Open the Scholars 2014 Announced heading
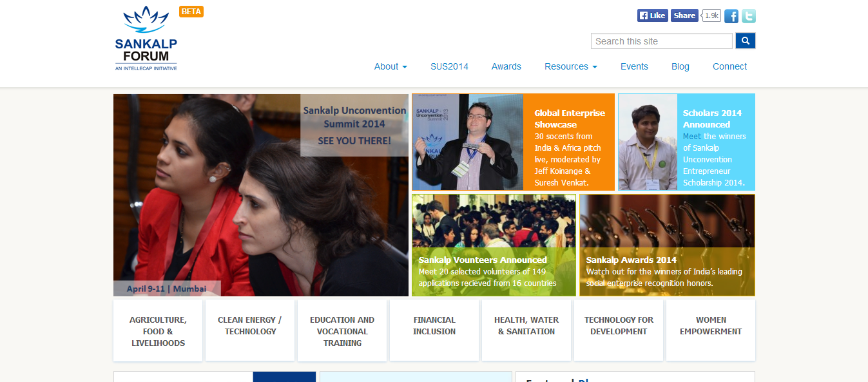The height and width of the screenshot is (382, 868). click(x=712, y=119)
